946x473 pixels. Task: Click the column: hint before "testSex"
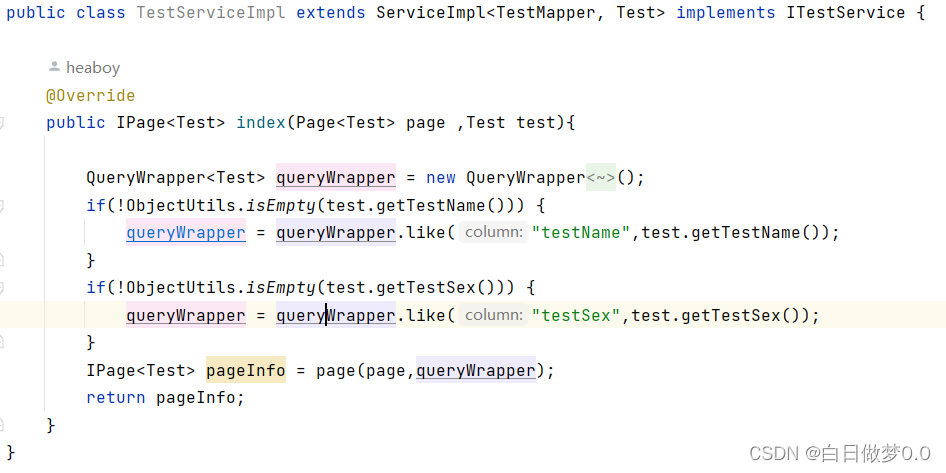[494, 315]
